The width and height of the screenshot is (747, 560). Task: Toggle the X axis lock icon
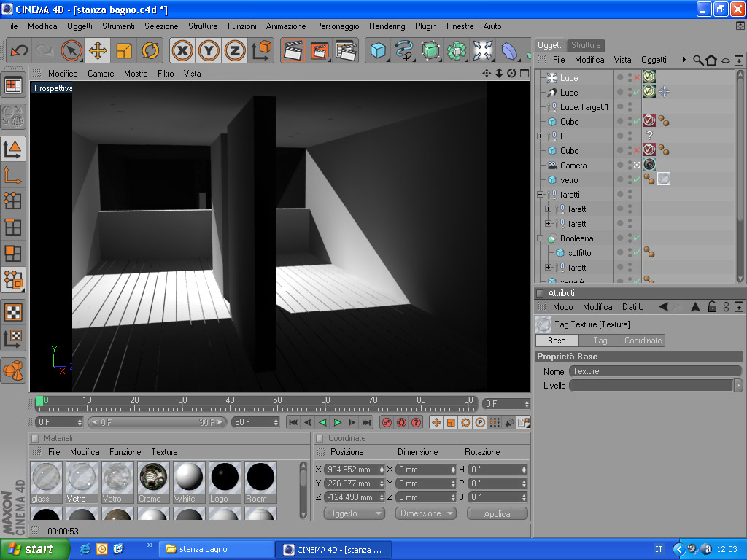coord(182,50)
